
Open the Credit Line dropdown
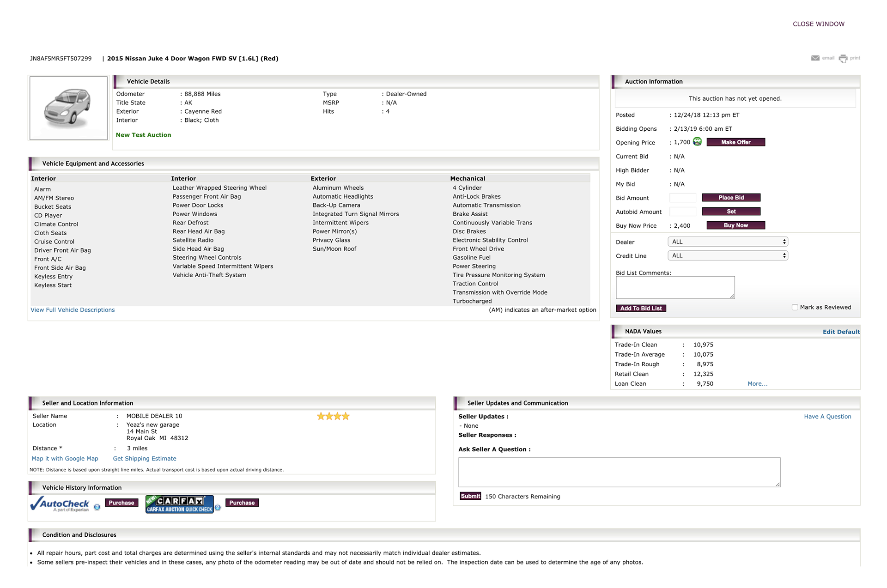pyautogui.click(x=728, y=255)
